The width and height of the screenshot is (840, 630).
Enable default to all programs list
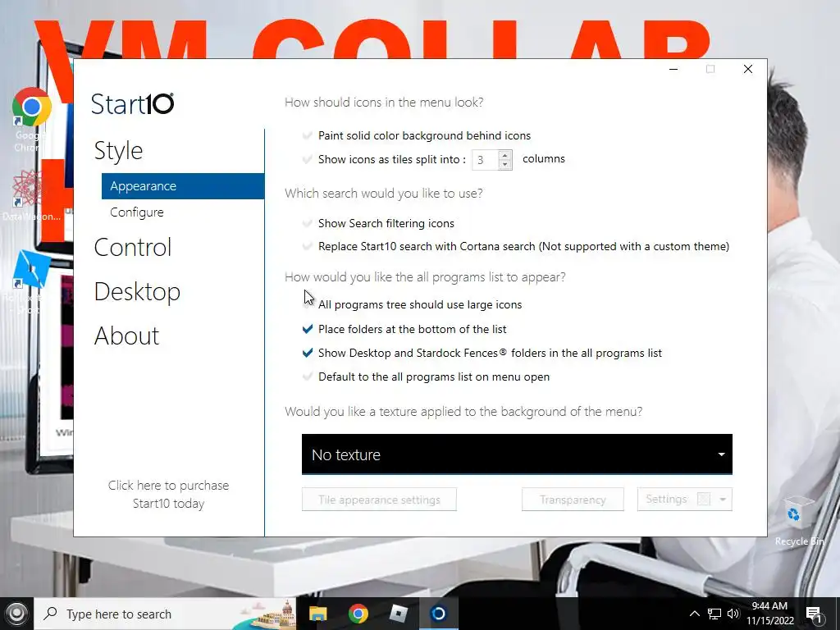coord(308,377)
